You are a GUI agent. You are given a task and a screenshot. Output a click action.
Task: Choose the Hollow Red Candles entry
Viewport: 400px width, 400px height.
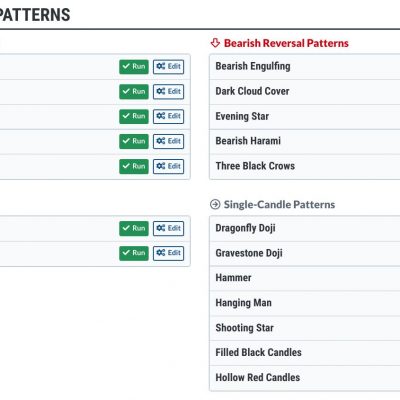click(304, 378)
